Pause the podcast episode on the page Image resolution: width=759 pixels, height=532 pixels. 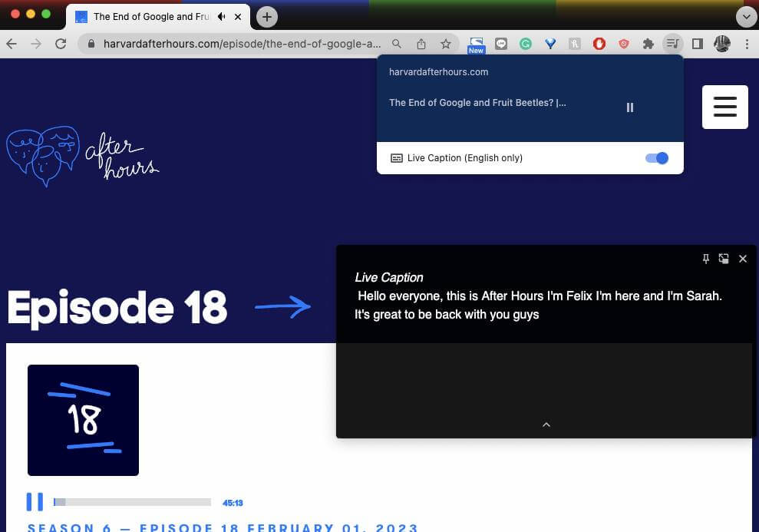click(35, 502)
